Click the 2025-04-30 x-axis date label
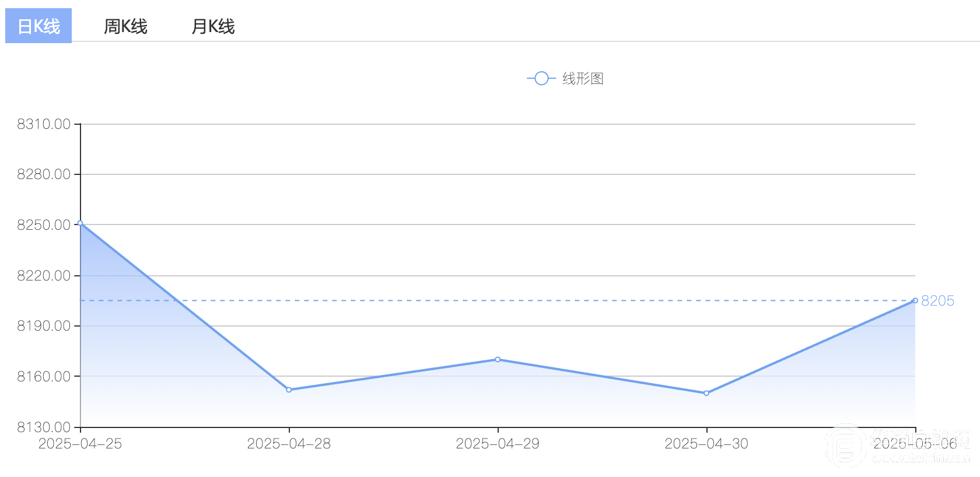The image size is (980, 477). (x=706, y=444)
